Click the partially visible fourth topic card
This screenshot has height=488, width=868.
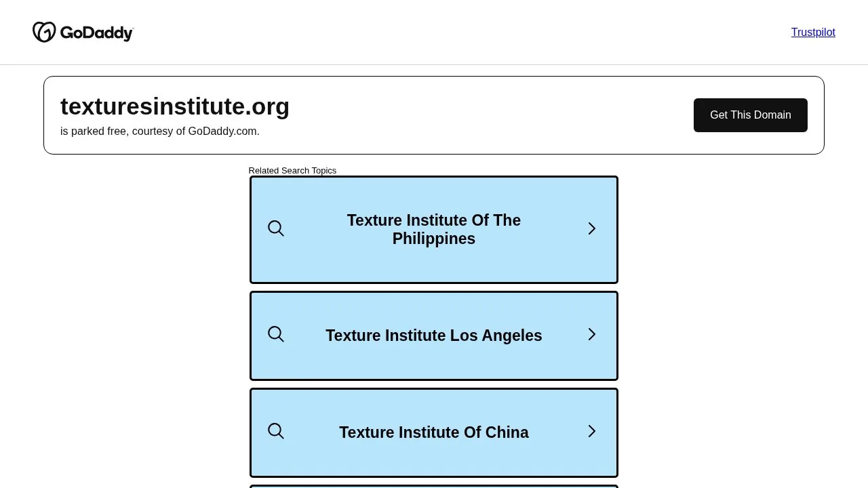click(x=434, y=486)
